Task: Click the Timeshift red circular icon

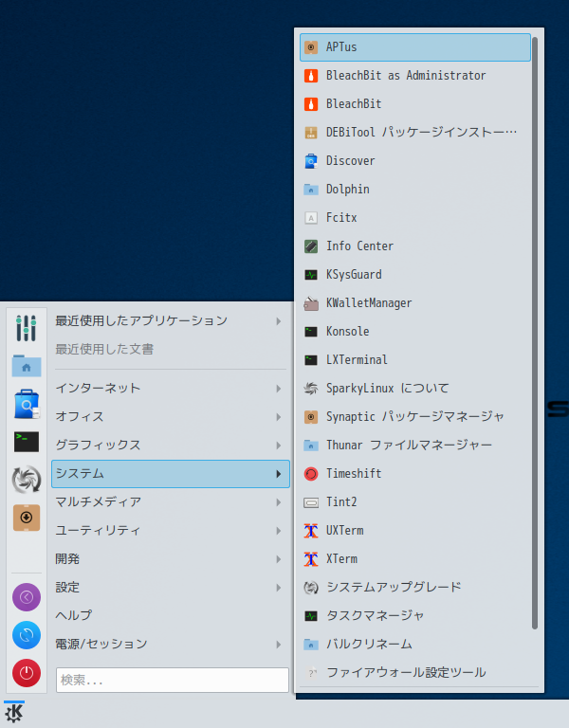Action: coord(311,474)
